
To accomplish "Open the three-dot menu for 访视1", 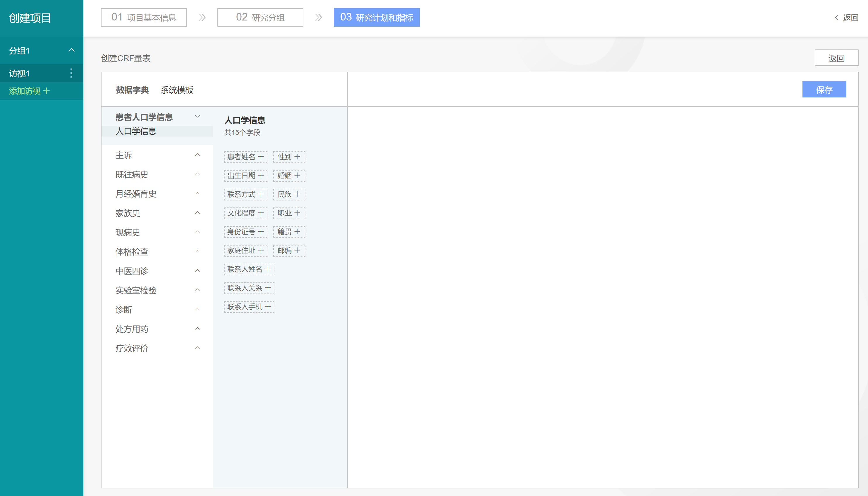I will 71,73.
